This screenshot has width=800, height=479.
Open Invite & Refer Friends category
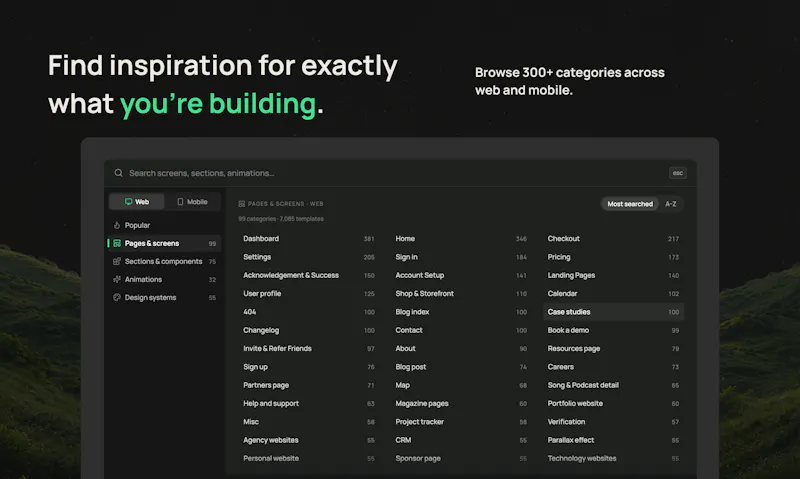tap(309, 349)
